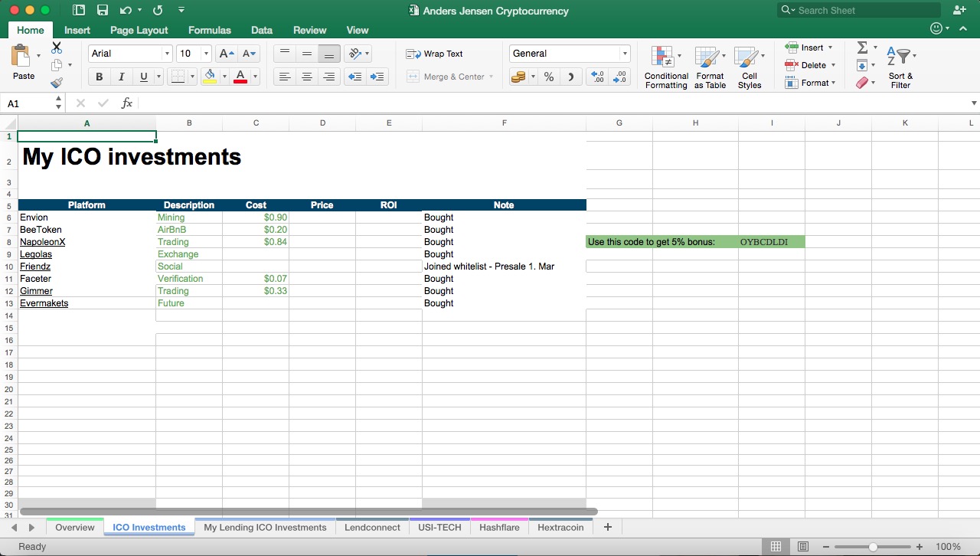Open the Formulas ribbon tab
Screen dimensions: 980x556
coord(209,30)
